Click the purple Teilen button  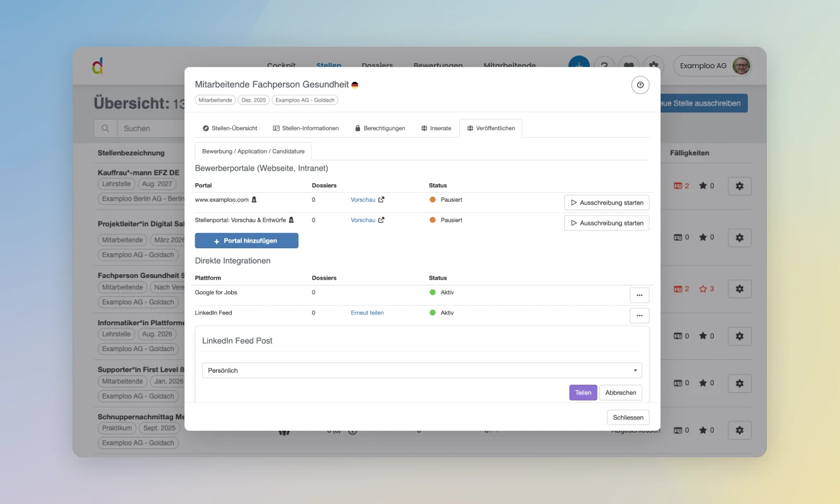583,393
